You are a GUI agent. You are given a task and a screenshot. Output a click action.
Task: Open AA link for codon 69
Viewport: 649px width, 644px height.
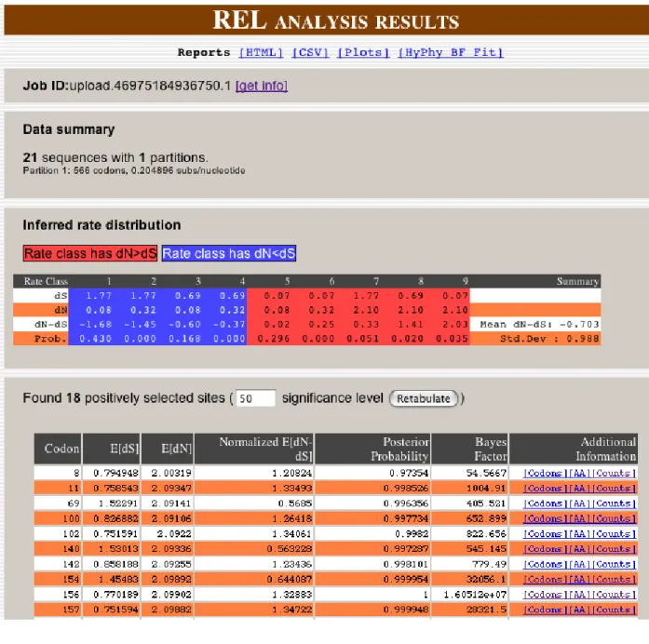[579, 503]
